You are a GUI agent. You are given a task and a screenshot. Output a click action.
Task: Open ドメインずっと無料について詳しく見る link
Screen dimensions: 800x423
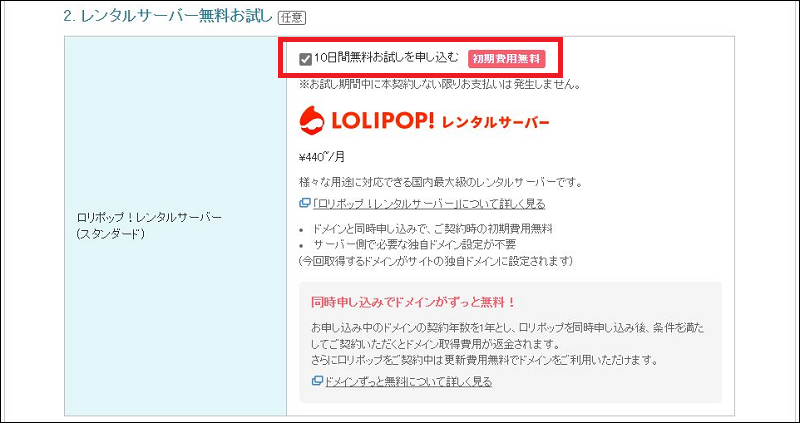(408, 381)
